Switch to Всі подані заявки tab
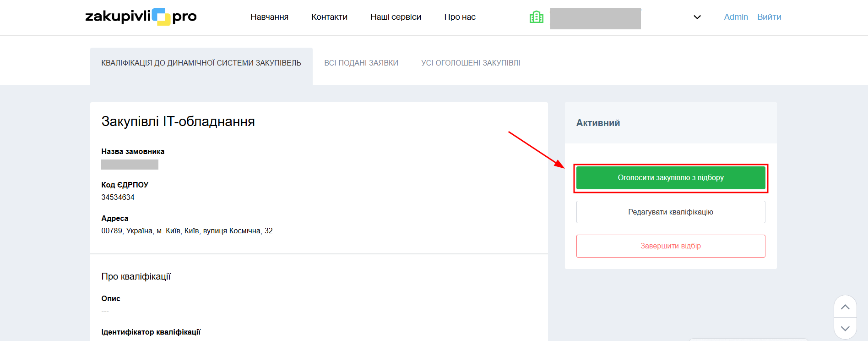Viewport: 868px width, 341px height. [x=361, y=63]
